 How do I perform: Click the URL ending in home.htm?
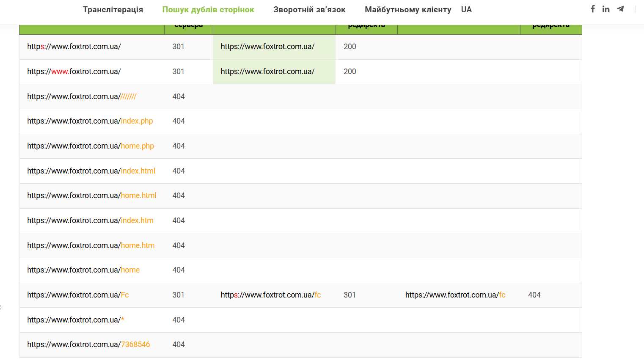(91, 245)
